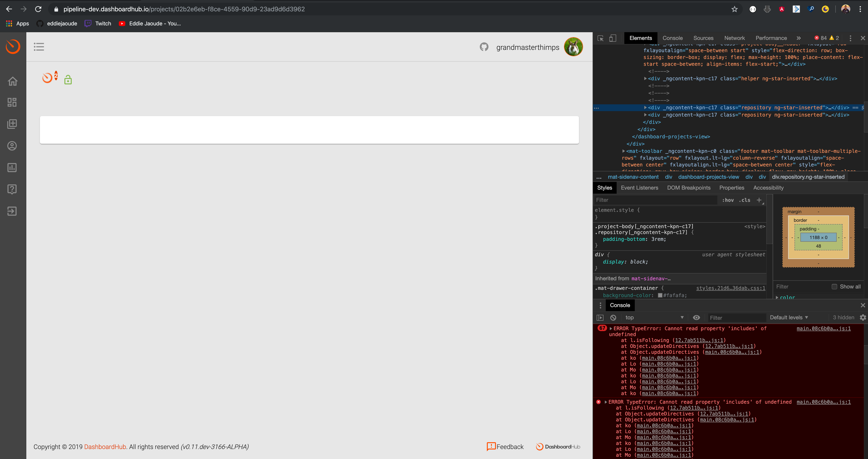868x459 pixels.
Task: Open the Event Listeners tab
Action: [x=639, y=188]
